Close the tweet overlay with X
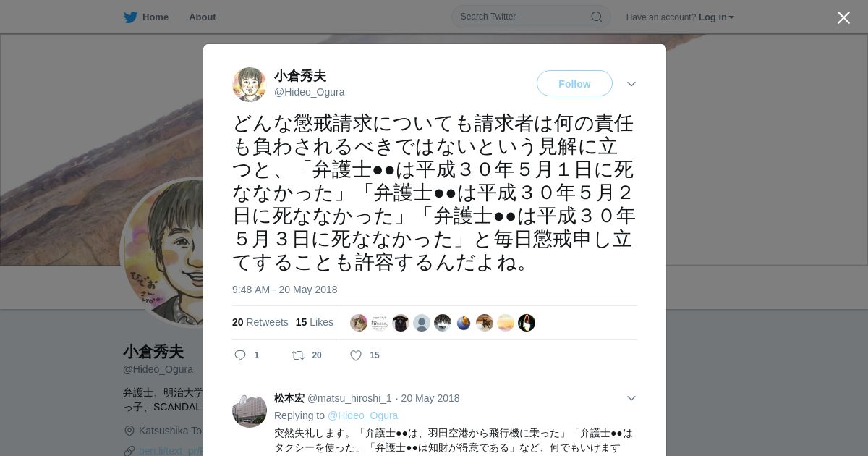868x456 pixels. (843, 17)
